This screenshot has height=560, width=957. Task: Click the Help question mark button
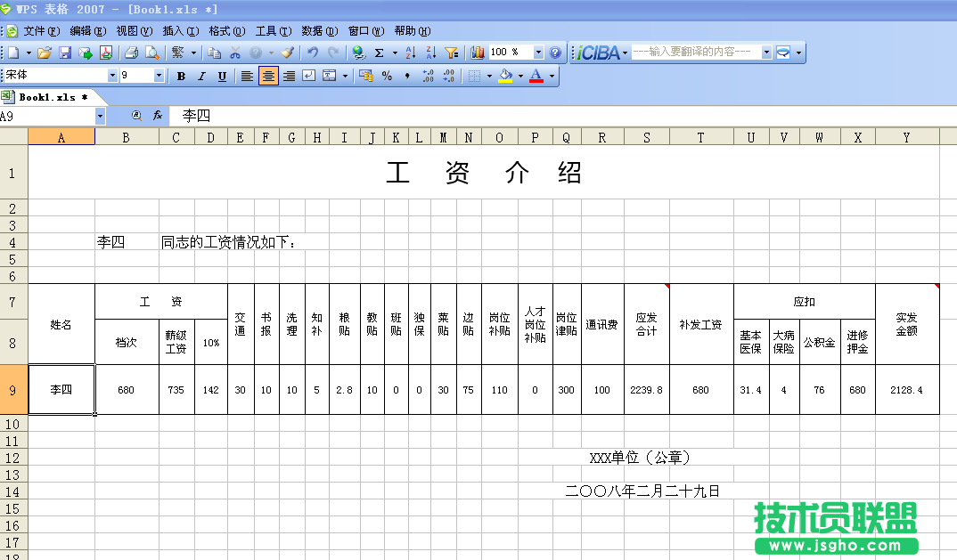[x=554, y=52]
